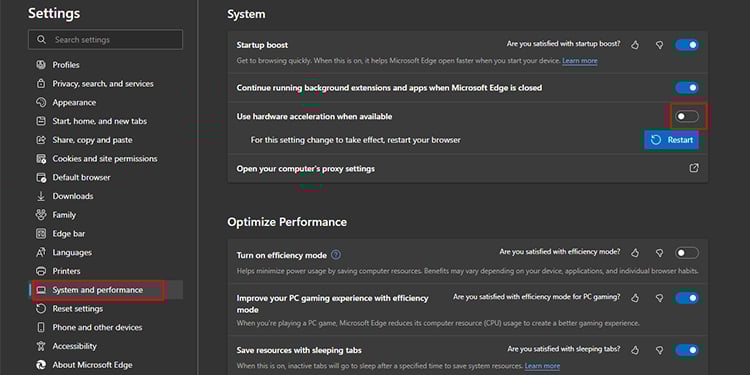Click the Accessibility icon
Screen dimensions: 750x375
41,346
